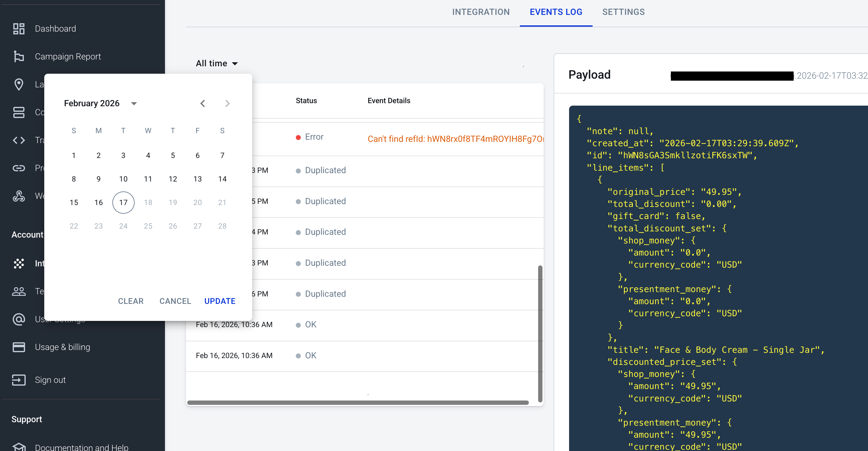Click the Dashboard grid icon
Image resolution: width=868 pixels, height=451 pixels.
pyautogui.click(x=19, y=29)
